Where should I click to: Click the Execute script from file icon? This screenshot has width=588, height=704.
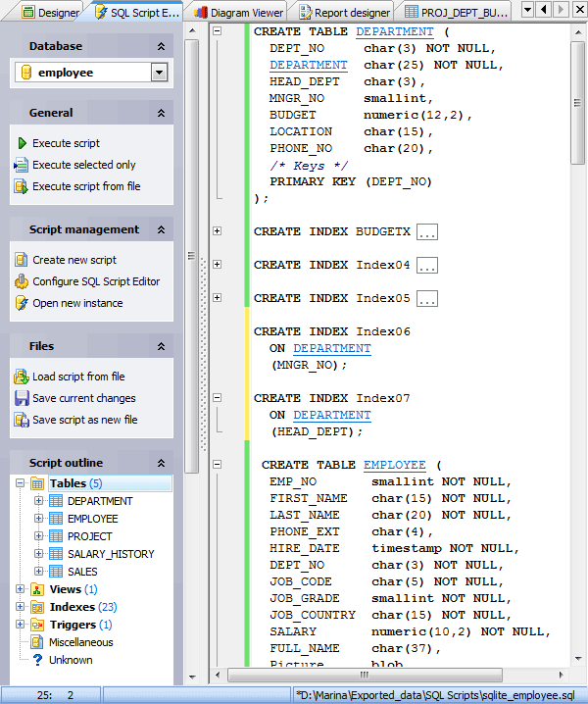pyautogui.click(x=22, y=186)
